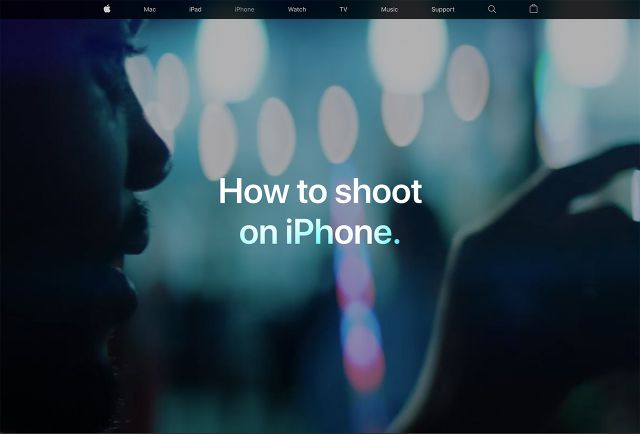Screen dimensions: 640x434
Task: Open the Watch nav item
Action: [297, 9]
